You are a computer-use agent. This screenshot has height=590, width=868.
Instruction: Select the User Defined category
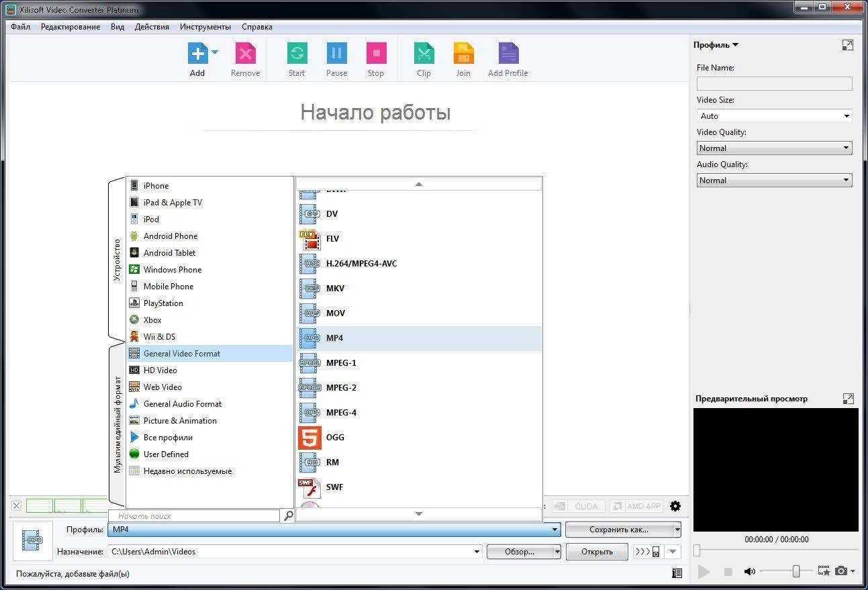point(209,454)
